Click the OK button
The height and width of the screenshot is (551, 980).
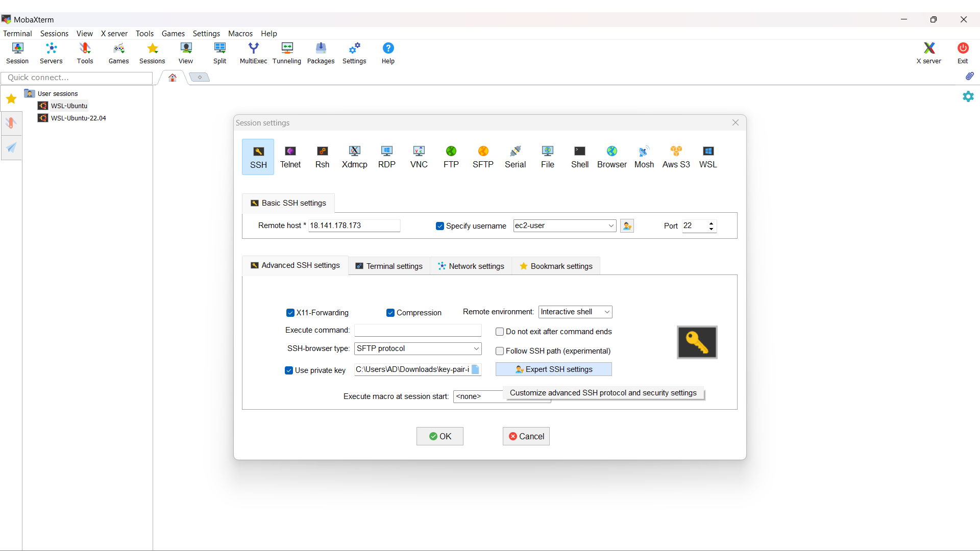pos(439,436)
